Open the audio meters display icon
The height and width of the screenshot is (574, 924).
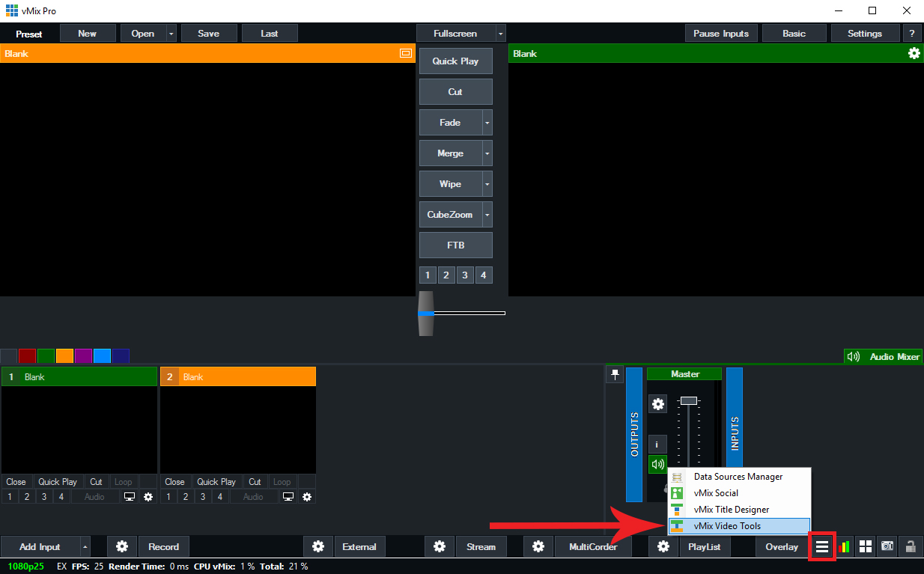pyautogui.click(x=845, y=547)
